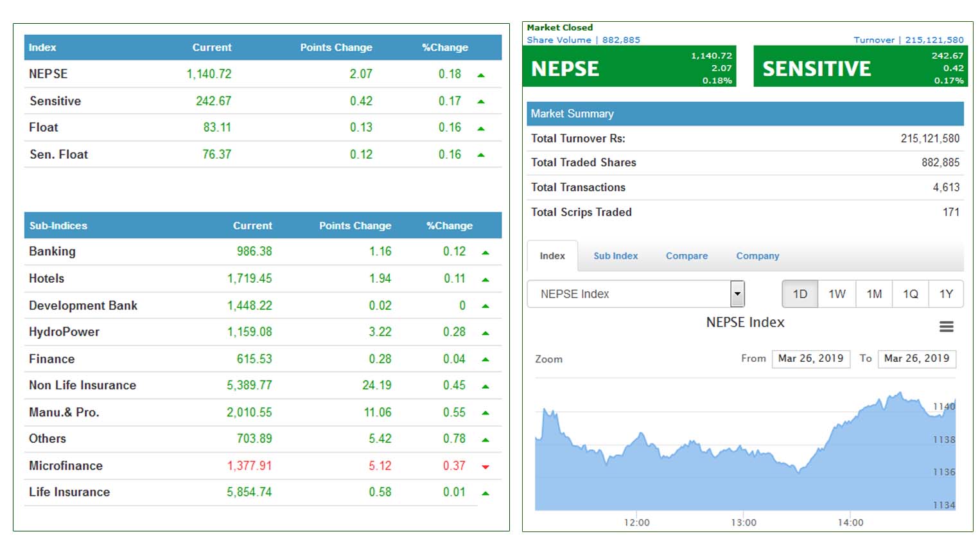Viewport: 980px width, 543px height.
Task: Click the up arrow in Banking row
Action: click(x=486, y=253)
